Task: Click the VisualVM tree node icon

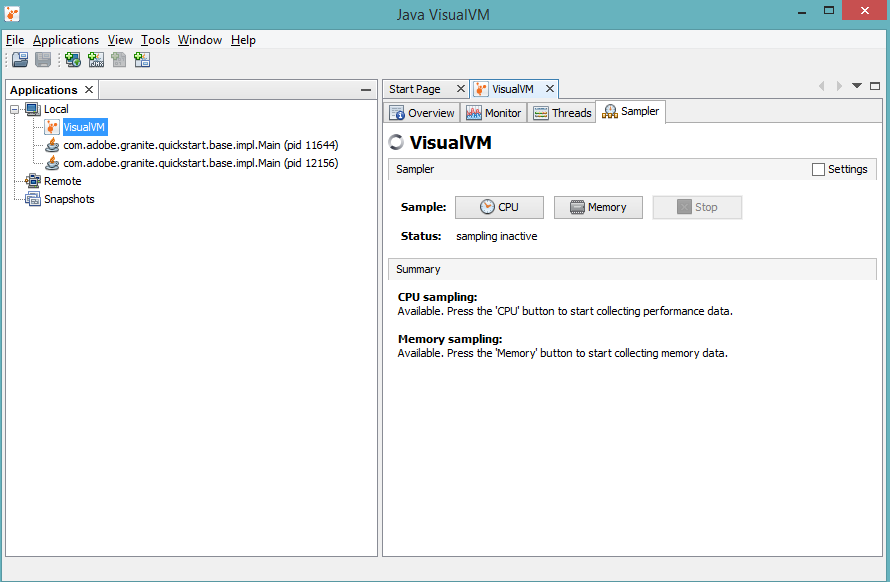Action: (52, 127)
